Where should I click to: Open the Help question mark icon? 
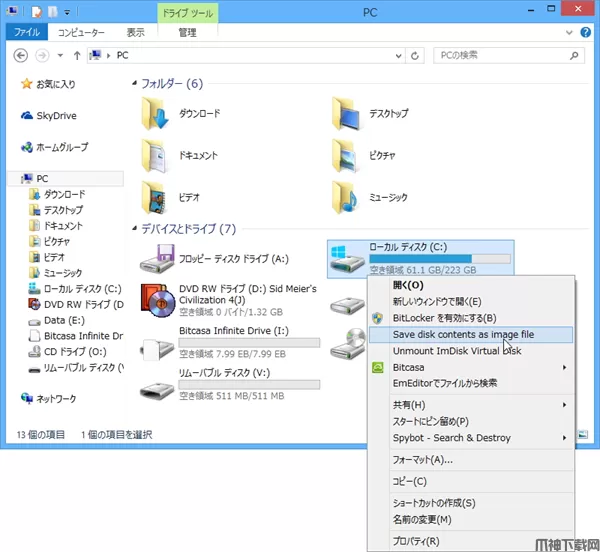585,32
